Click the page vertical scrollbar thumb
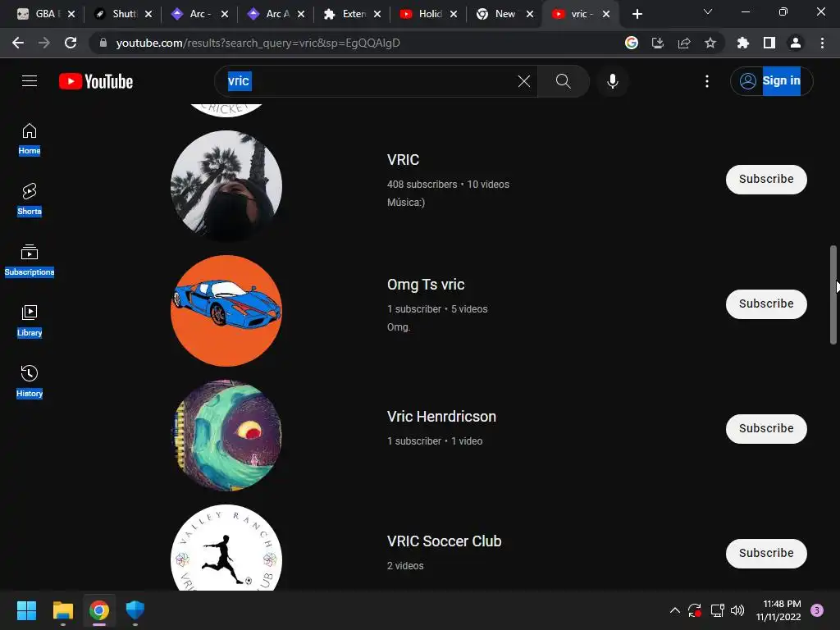Screen dimensions: 840x630 pos(833,294)
